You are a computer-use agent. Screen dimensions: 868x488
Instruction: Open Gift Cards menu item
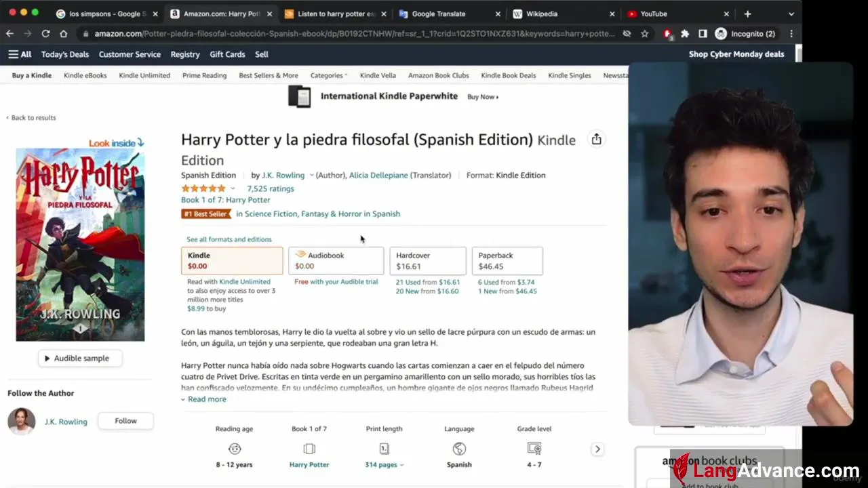227,54
